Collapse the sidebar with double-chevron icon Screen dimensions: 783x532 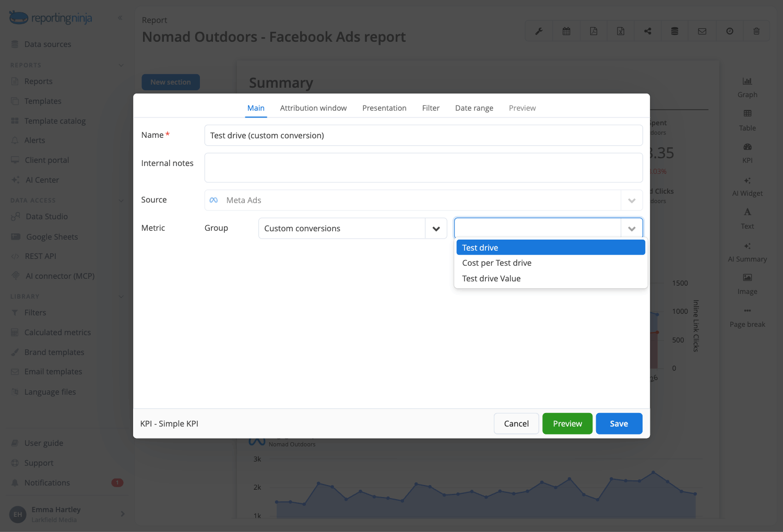pyautogui.click(x=120, y=18)
